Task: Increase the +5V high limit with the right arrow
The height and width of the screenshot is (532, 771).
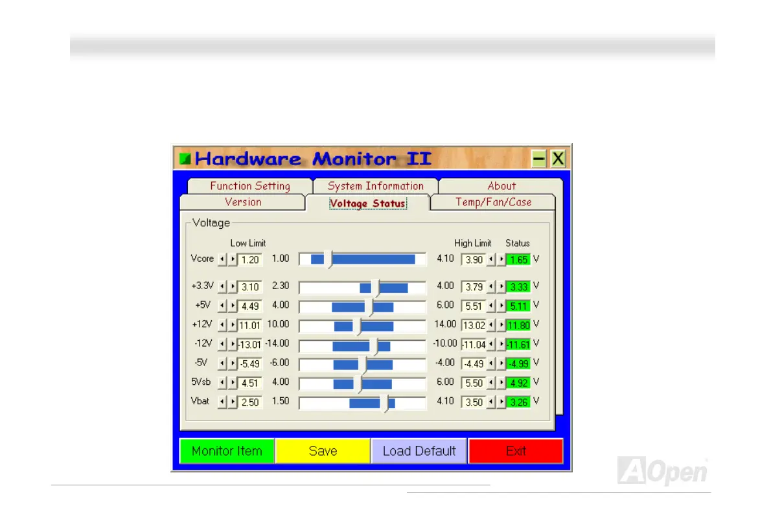Action: tap(501, 306)
